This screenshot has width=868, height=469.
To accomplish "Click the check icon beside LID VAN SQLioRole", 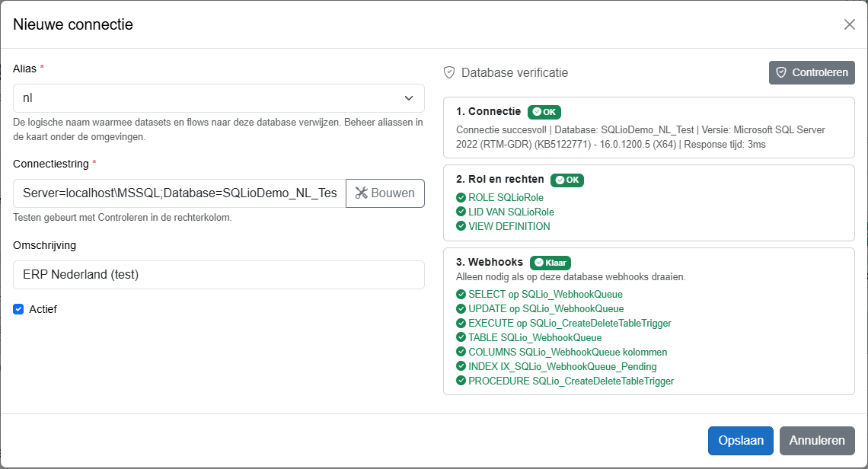I will (x=461, y=212).
